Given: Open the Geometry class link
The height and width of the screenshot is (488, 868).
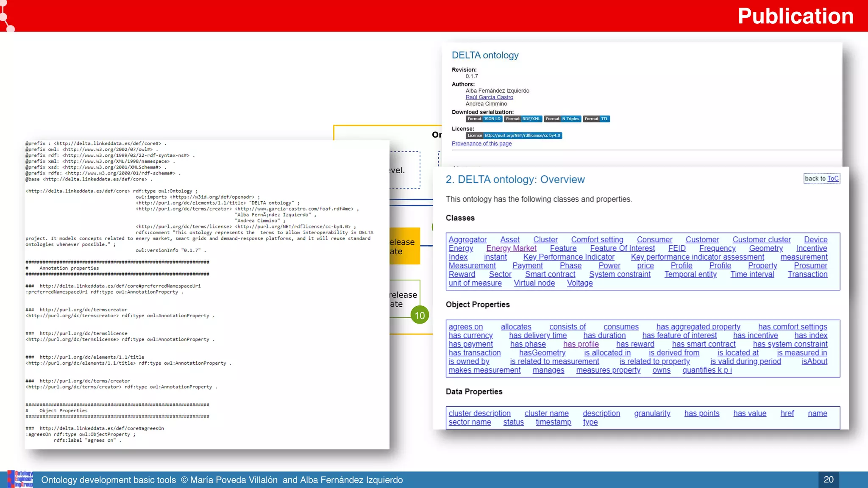Looking at the screenshot, I should [766, 248].
